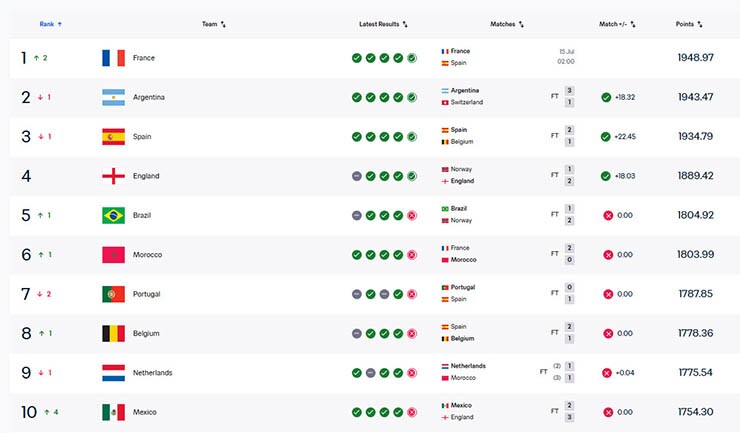Click the Mexico flag icon in rank 10

pos(113,412)
